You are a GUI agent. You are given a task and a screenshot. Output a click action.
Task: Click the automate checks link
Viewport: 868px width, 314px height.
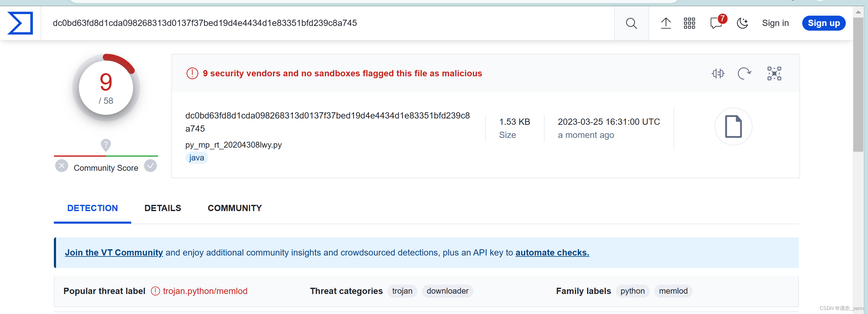552,252
